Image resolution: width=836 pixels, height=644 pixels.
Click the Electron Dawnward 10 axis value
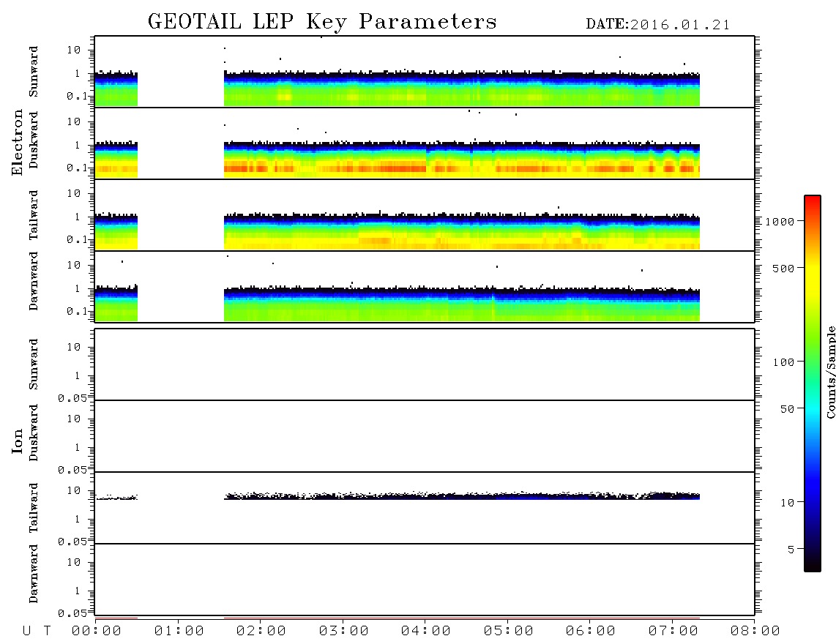pyautogui.click(x=74, y=266)
